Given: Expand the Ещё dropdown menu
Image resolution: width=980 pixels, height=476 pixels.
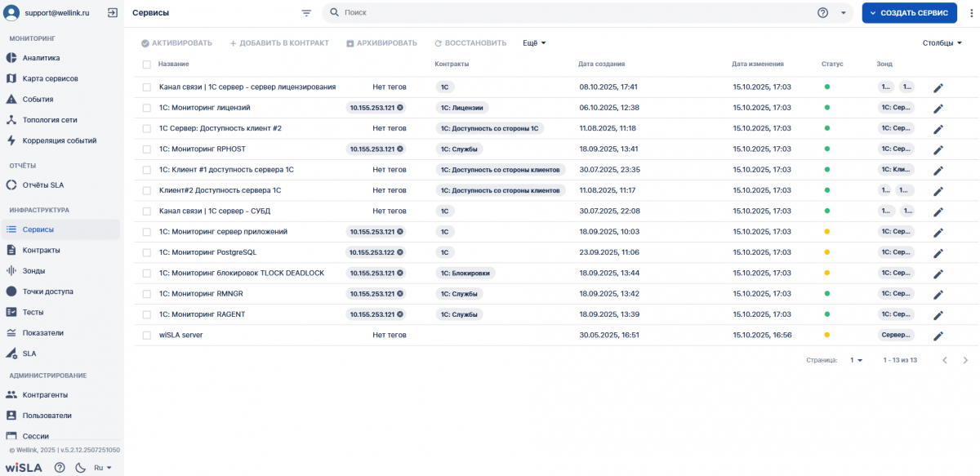Looking at the screenshot, I should point(534,43).
